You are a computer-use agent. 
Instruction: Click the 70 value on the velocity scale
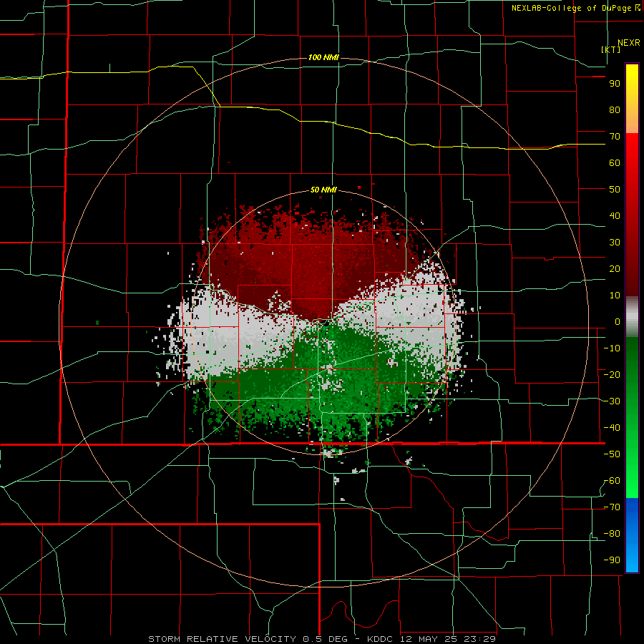click(x=615, y=137)
